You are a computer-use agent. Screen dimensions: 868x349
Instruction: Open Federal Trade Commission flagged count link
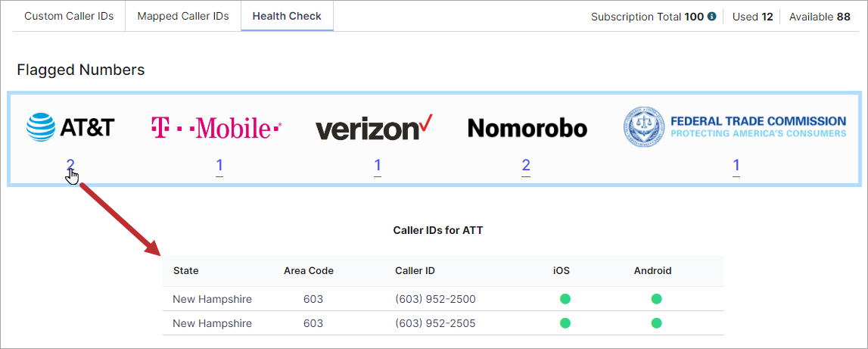(736, 166)
